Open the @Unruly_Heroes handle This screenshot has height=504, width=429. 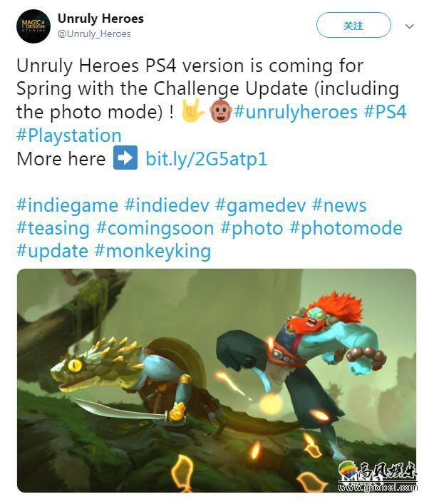click(94, 34)
